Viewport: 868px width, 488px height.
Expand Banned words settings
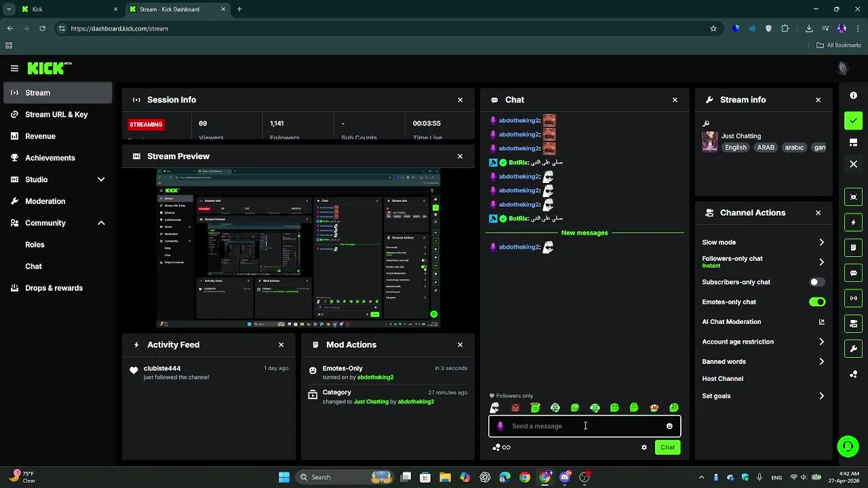[x=821, y=361]
